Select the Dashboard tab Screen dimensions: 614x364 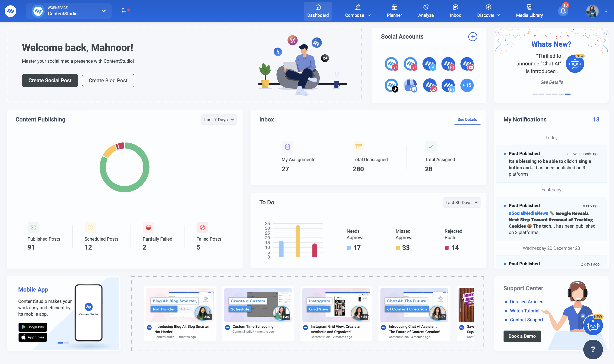[317, 11]
